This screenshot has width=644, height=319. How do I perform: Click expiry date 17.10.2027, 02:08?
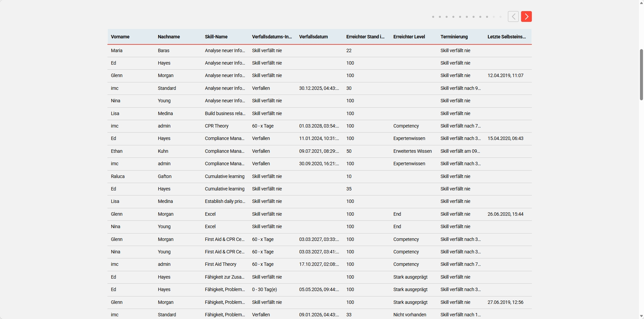tap(319, 264)
